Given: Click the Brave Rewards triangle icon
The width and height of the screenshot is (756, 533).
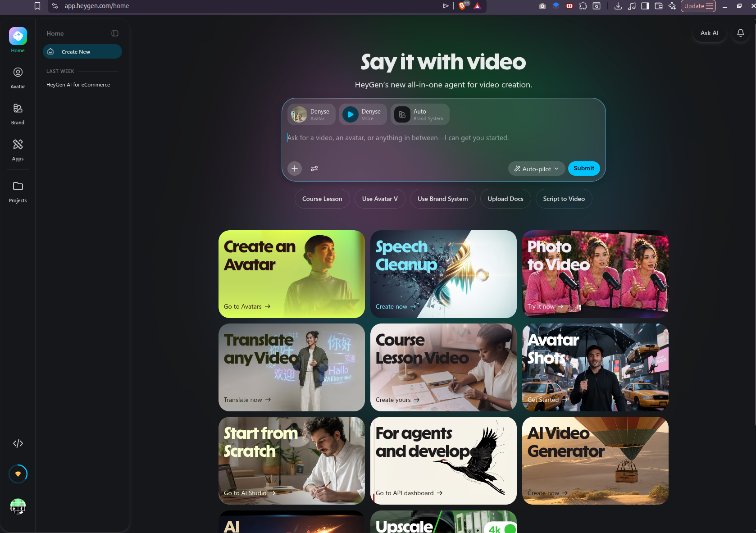Looking at the screenshot, I should (x=477, y=6).
